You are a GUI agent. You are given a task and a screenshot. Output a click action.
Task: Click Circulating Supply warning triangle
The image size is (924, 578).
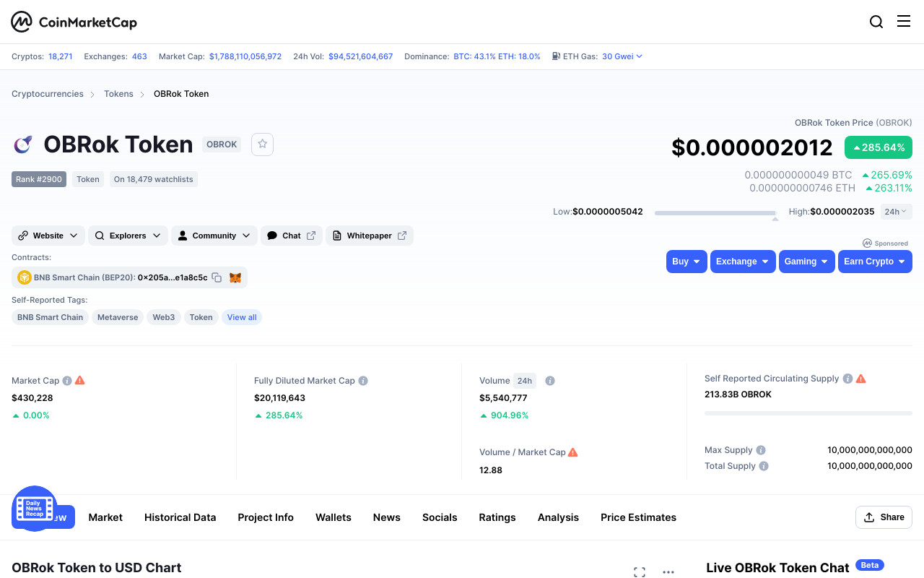(x=861, y=379)
